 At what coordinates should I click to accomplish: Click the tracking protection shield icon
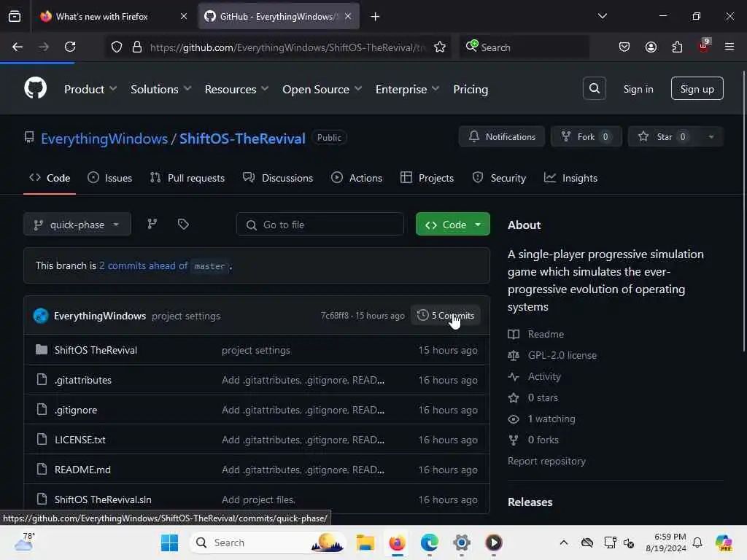tap(117, 47)
